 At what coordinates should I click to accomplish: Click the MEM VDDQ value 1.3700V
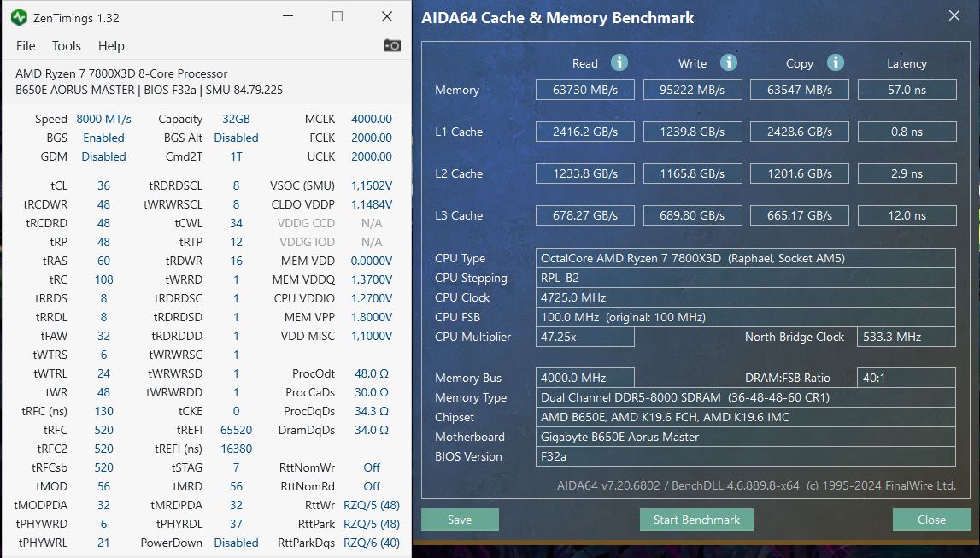(372, 279)
